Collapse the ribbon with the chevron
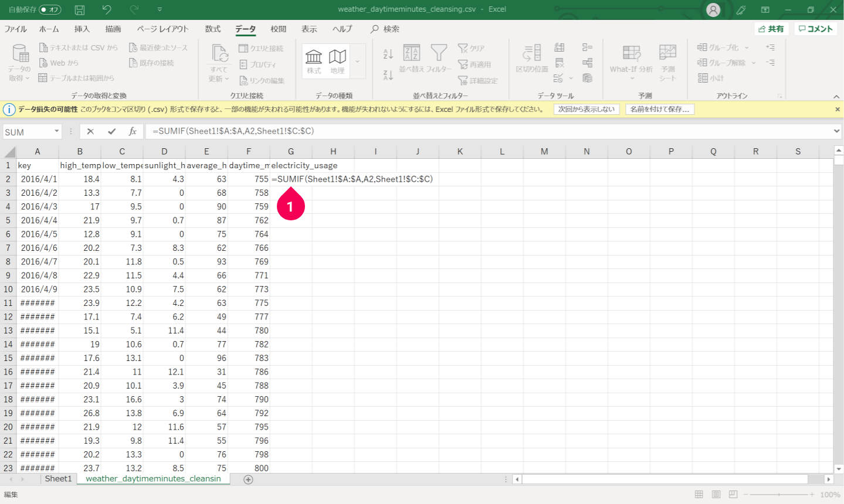Screen dimensions: 844x504 837,97
